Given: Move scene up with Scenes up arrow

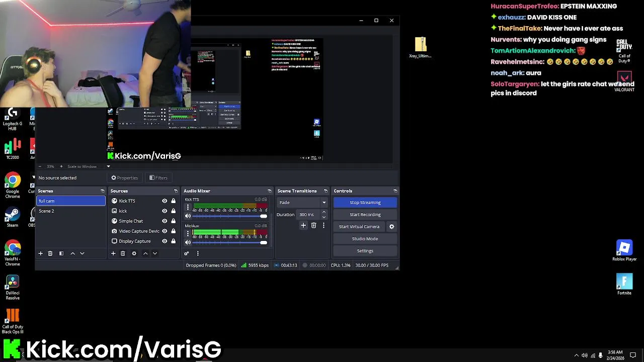Looking at the screenshot, I should (x=72, y=253).
